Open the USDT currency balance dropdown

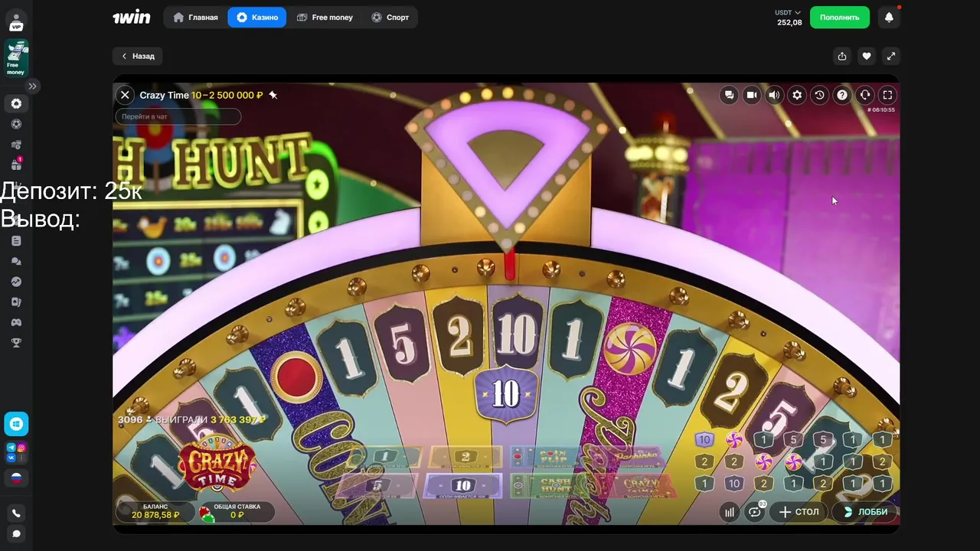(x=789, y=18)
